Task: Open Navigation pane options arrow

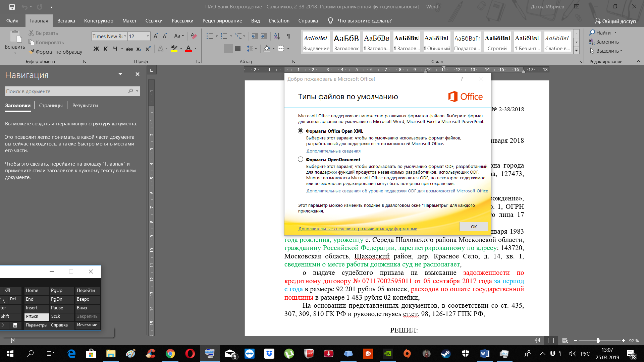Action: [x=120, y=74]
